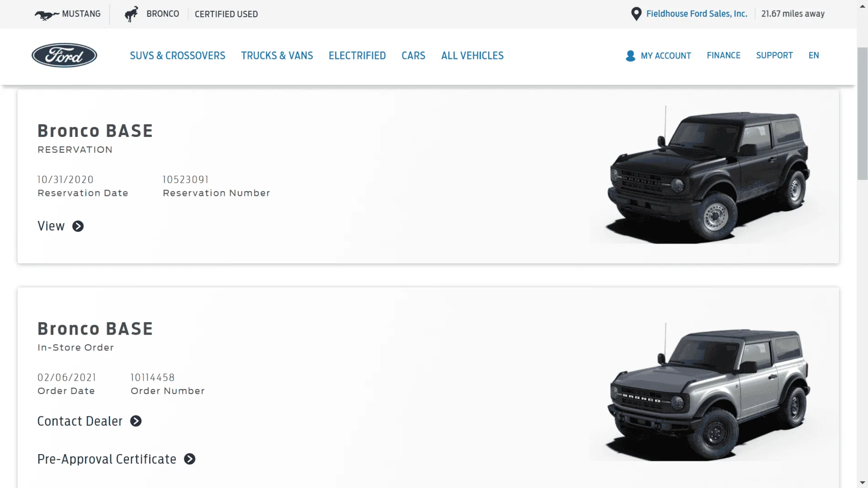868x488 pixels.
Task: Click the black Bronco reservation image
Action: (x=708, y=176)
